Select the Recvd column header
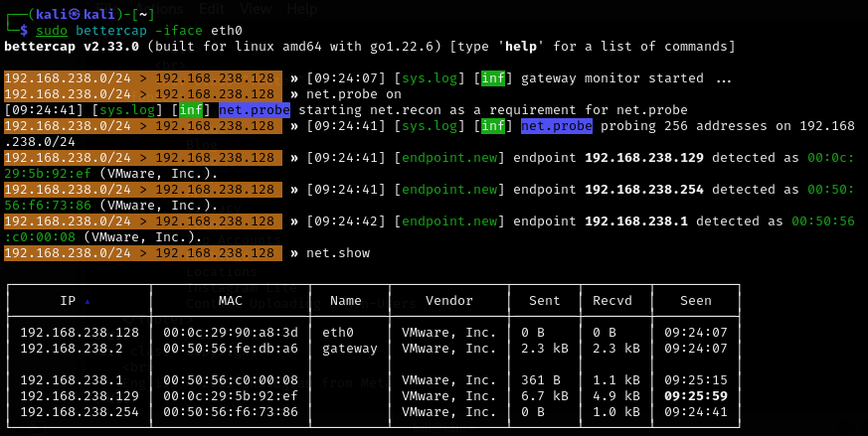 point(612,299)
